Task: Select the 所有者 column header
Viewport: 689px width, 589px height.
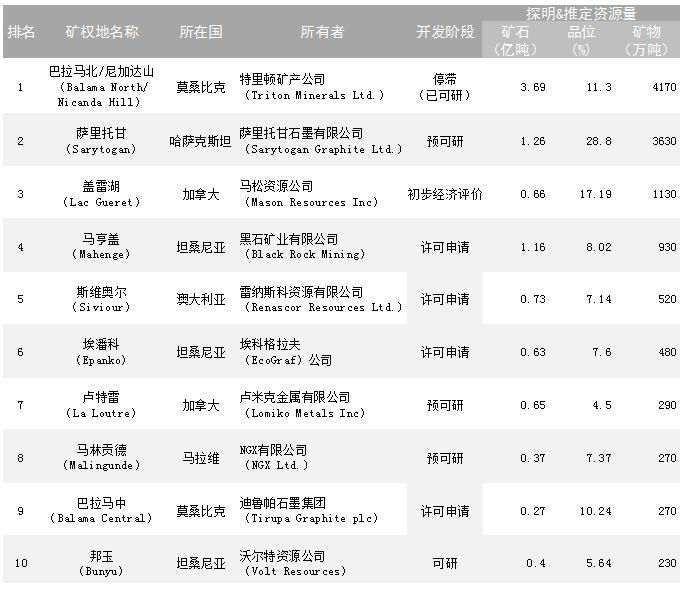Action: point(322,32)
